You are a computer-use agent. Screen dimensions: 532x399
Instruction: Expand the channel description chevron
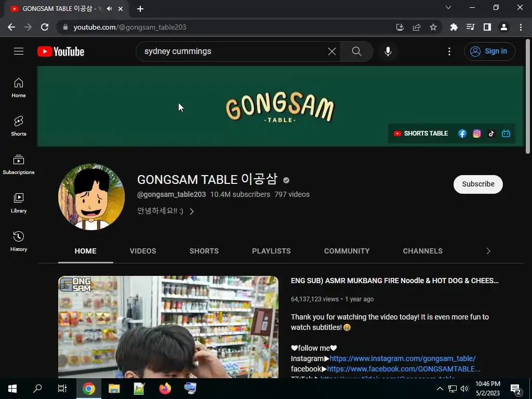(192, 211)
